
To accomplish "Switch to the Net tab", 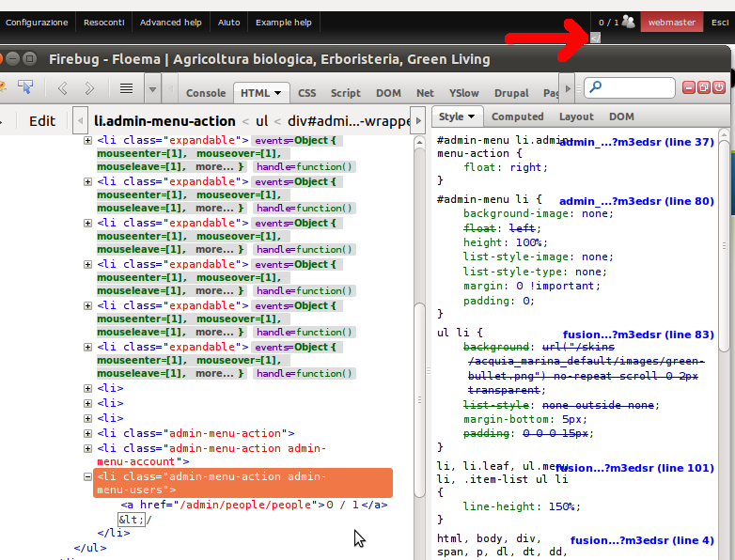I will click(425, 93).
